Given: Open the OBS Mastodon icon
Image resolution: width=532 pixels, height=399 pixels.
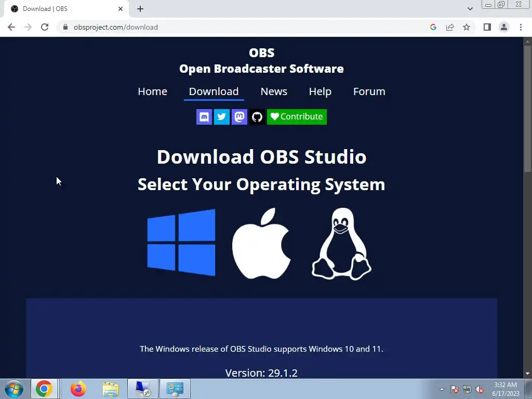Looking at the screenshot, I should (239, 117).
